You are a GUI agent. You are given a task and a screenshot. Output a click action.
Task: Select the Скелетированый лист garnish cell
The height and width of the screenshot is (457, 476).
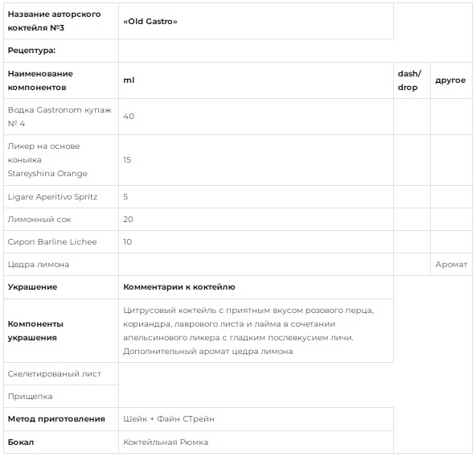point(61,374)
